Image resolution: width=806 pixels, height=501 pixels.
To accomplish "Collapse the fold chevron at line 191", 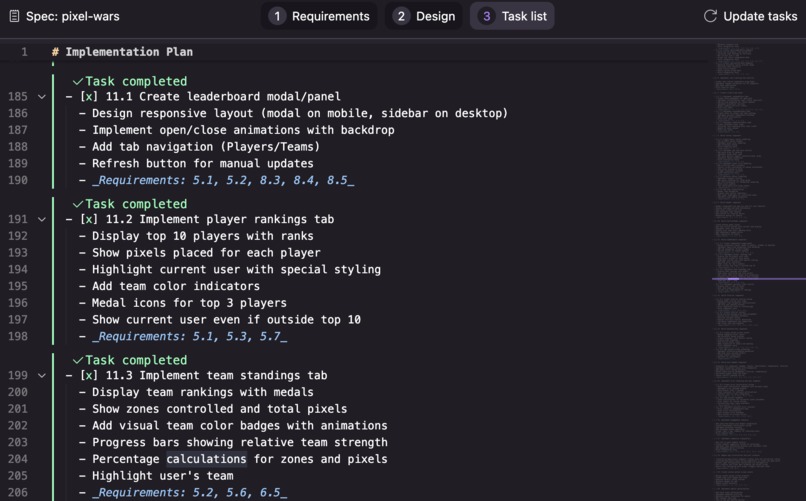I will click(42, 219).
